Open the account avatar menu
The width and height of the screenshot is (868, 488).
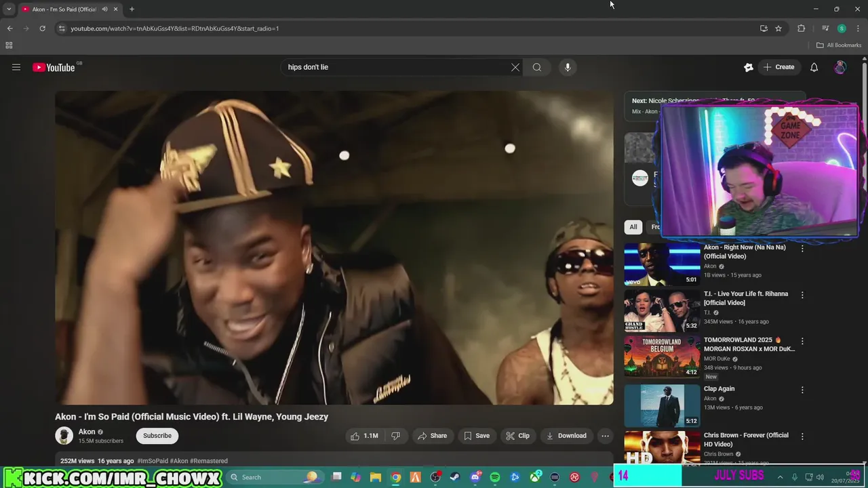(840, 67)
